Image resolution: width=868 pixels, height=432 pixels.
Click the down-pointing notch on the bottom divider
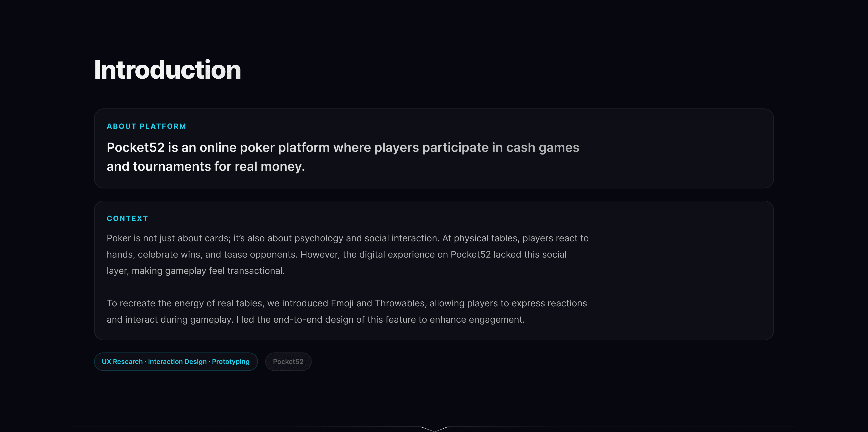434,429
